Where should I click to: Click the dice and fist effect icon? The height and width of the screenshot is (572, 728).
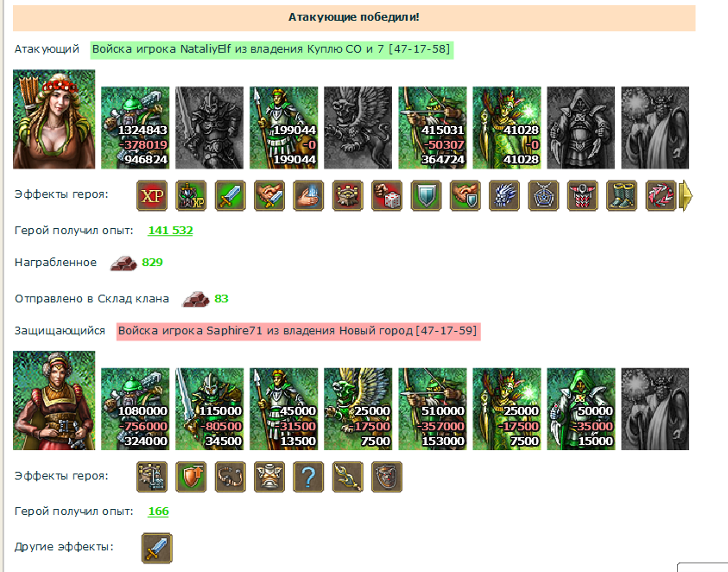click(x=387, y=196)
